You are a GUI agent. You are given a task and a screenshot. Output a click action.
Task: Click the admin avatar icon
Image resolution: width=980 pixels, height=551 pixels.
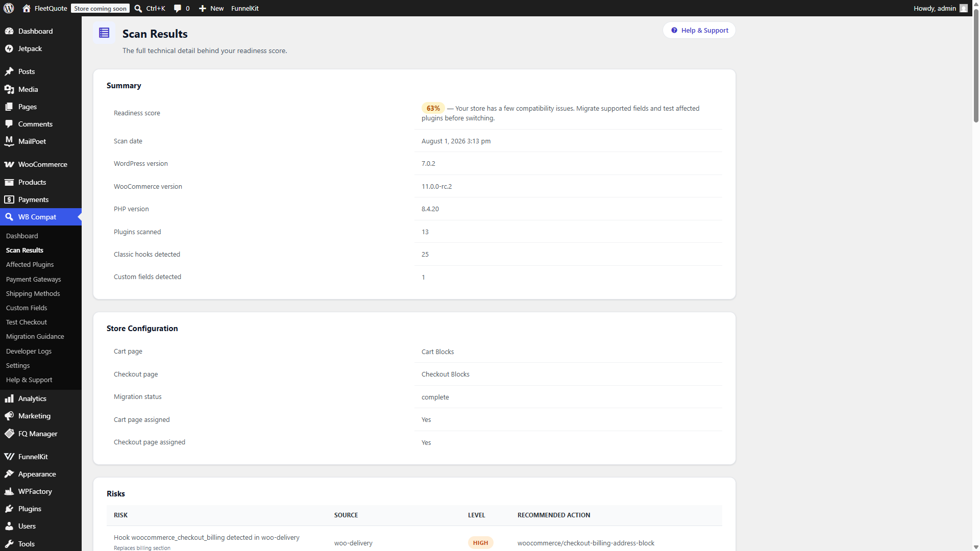963,8
